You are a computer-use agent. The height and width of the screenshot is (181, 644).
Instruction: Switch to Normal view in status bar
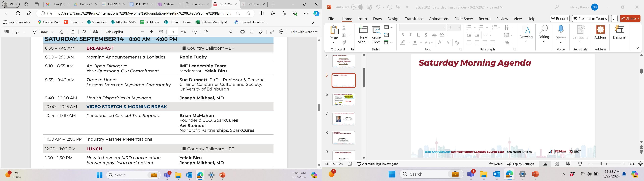pos(545,164)
